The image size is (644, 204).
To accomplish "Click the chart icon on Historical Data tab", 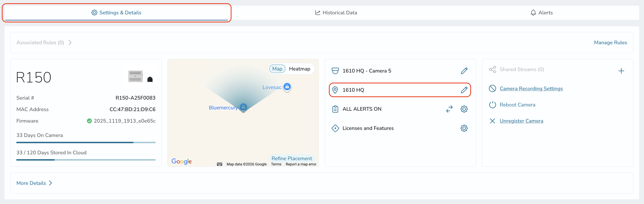I will click(318, 13).
